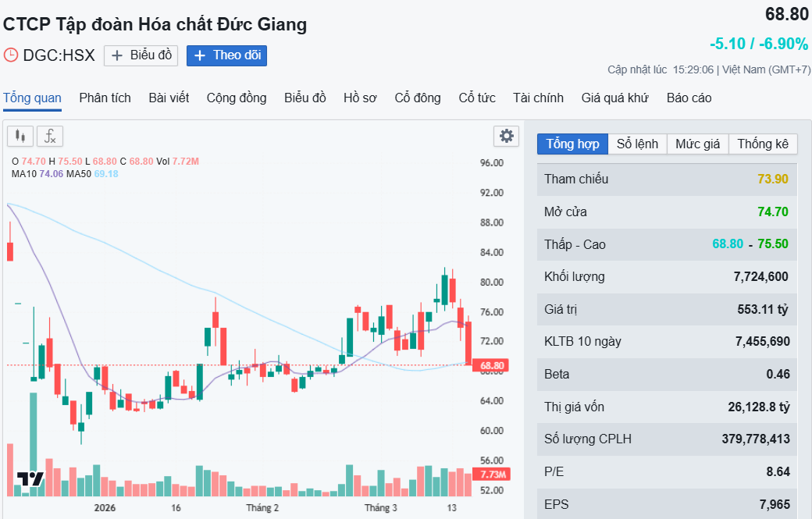The image size is (812, 519).
Task: Open the Phân tích tab
Action: [105, 98]
